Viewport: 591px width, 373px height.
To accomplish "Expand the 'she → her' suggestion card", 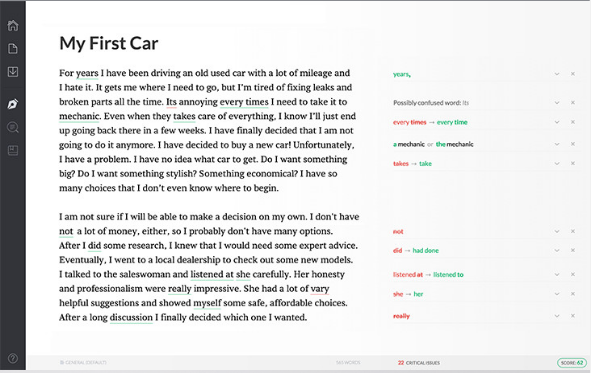I will tap(557, 294).
